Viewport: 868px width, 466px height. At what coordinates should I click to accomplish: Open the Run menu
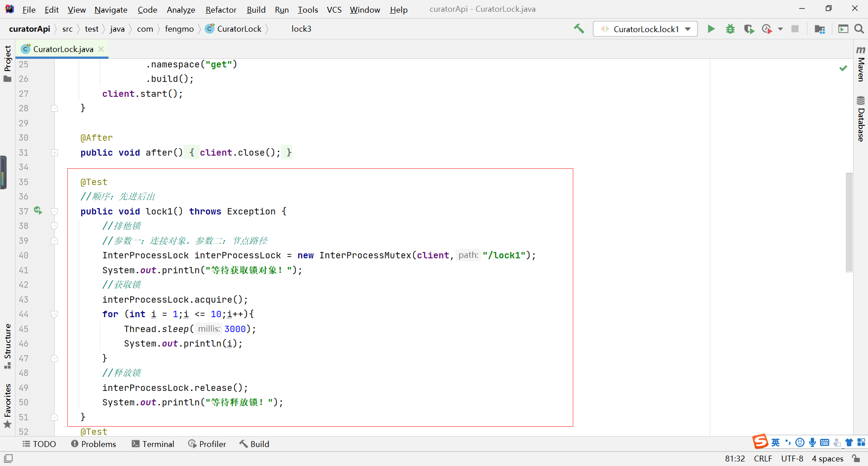coord(282,10)
